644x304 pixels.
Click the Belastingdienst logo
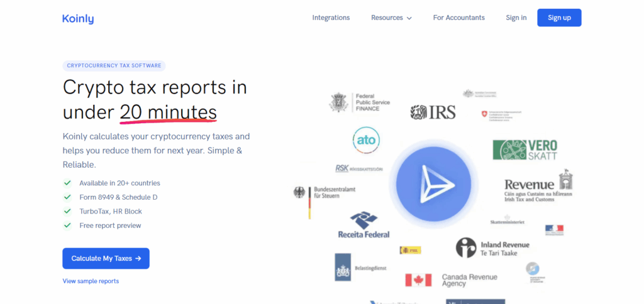point(343,267)
